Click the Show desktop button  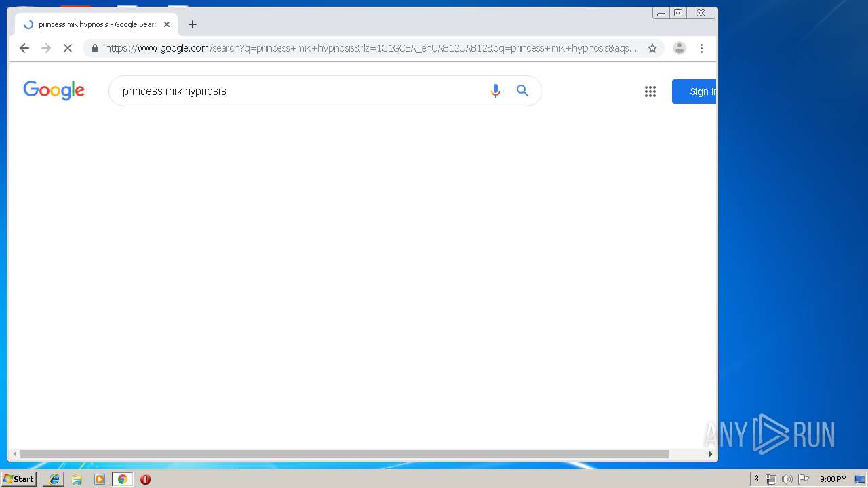click(860, 479)
